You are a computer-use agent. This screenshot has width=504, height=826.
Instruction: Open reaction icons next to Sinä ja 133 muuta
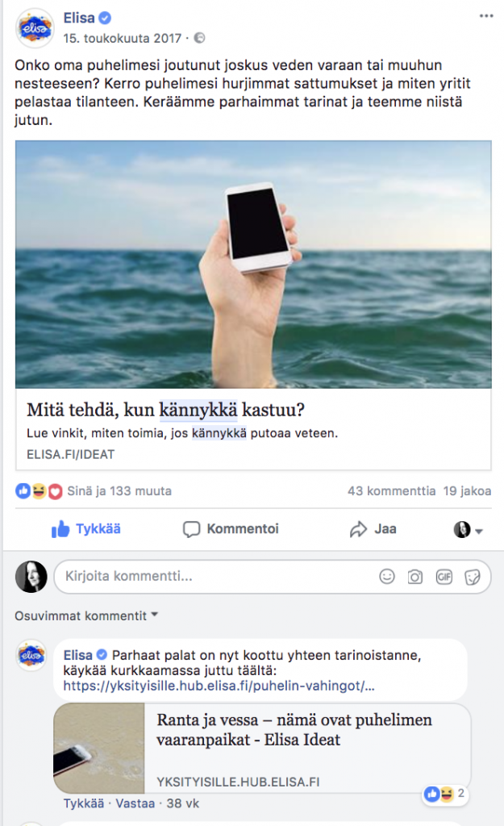39,491
